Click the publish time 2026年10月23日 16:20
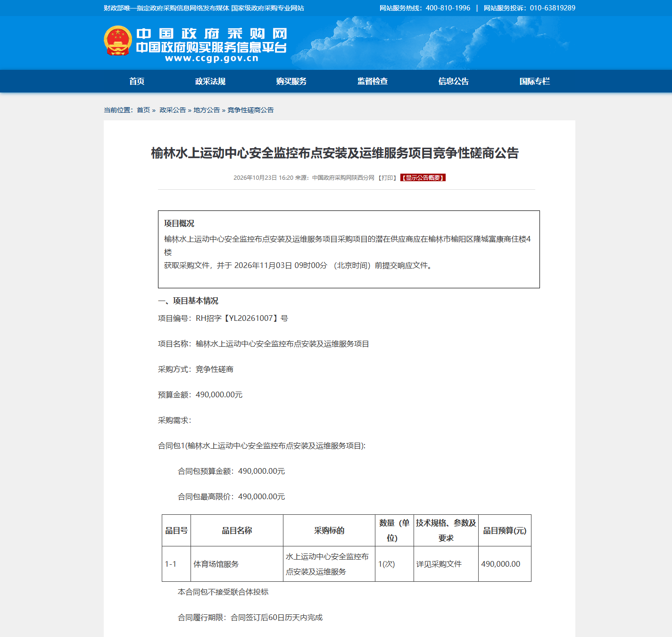This screenshot has height=637, width=672. 264,178
